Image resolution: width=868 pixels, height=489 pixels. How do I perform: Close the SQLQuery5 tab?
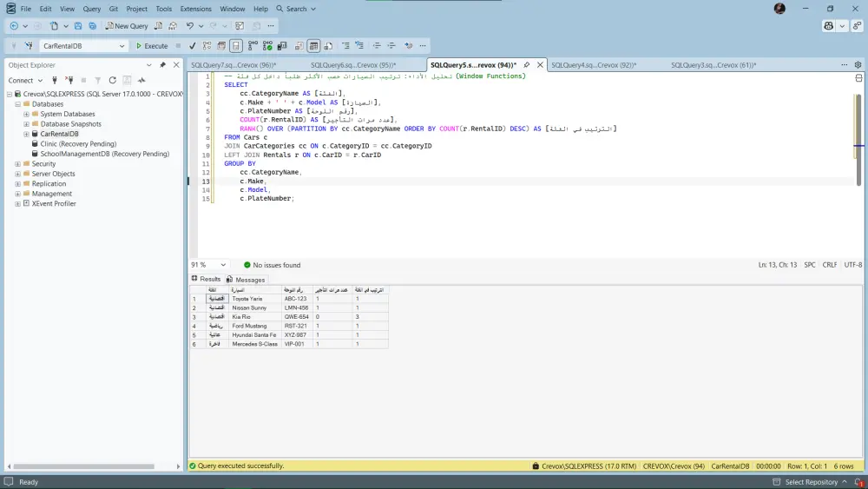[540, 65]
